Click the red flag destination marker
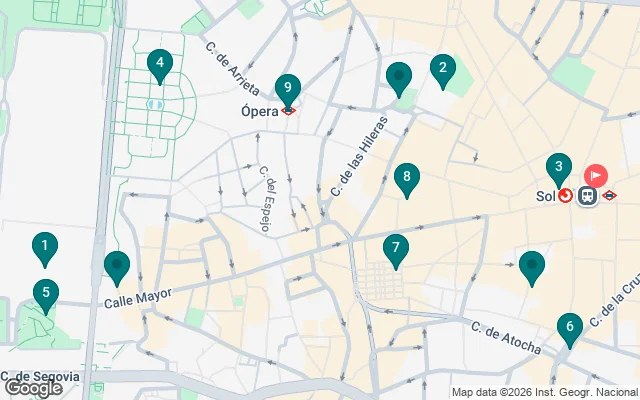 596,176
